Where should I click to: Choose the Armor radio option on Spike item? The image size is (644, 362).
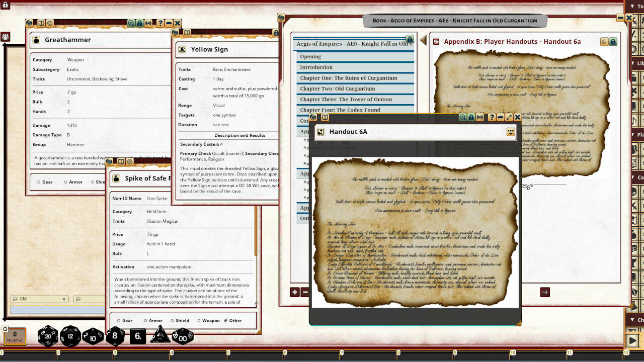coord(145,320)
